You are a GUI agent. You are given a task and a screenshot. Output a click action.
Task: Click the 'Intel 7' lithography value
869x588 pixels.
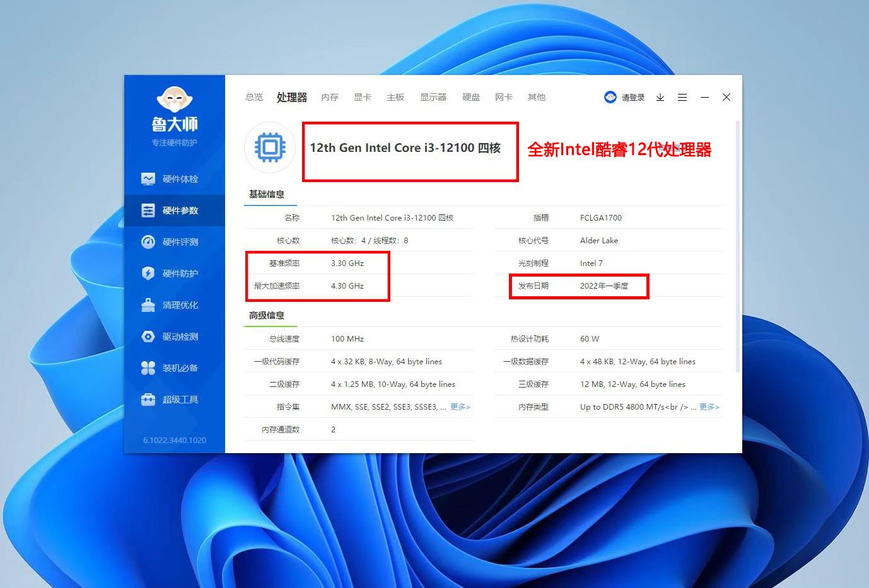click(592, 263)
